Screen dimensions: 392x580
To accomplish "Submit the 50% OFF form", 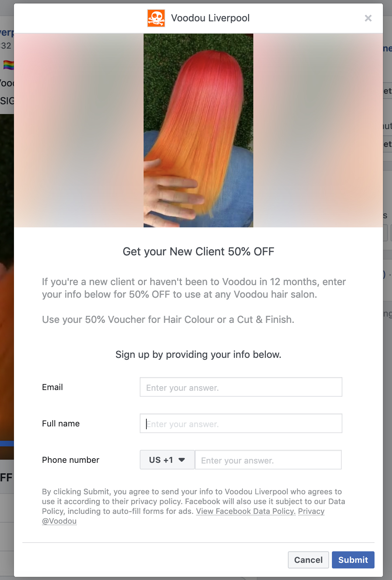I will (353, 560).
